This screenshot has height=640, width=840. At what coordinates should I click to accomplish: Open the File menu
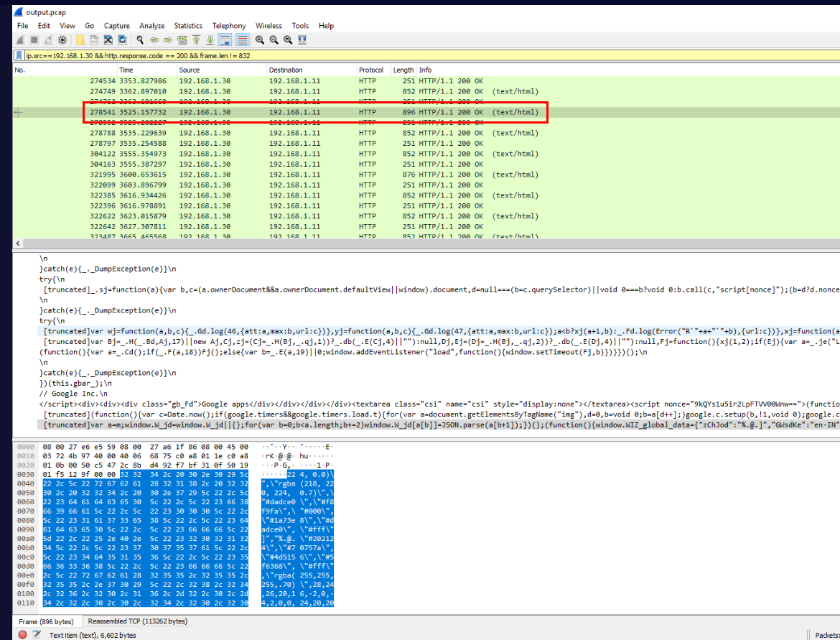(22, 26)
